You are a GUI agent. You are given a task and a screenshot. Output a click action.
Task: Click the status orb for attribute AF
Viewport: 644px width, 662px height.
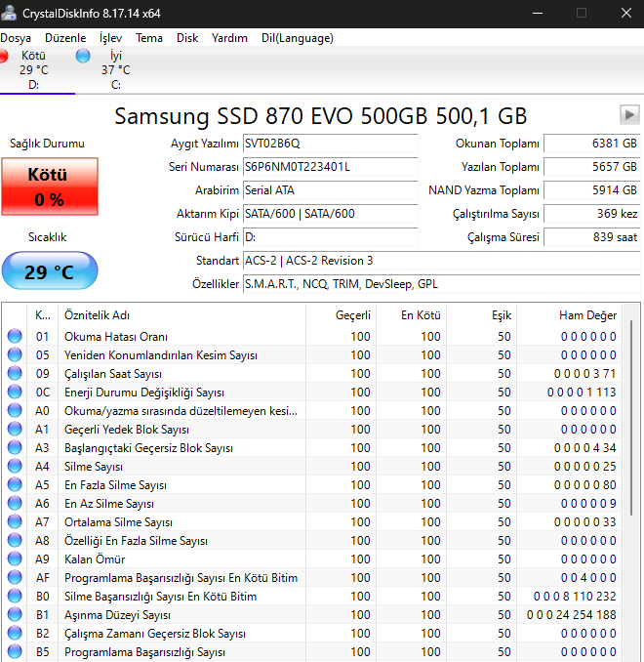point(15,578)
